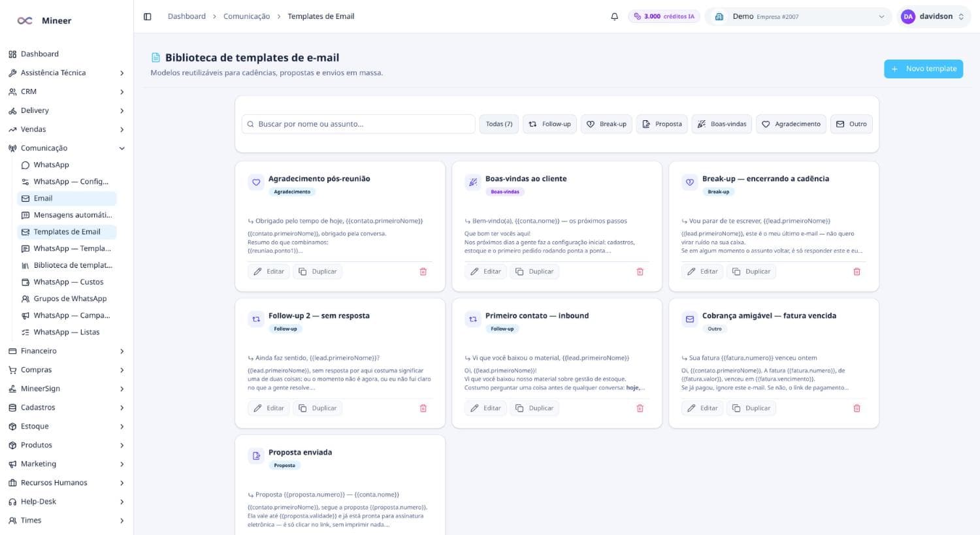Click the repeat icon on Follow-up 2 card
The width and height of the screenshot is (980, 535).
tap(256, 319)
